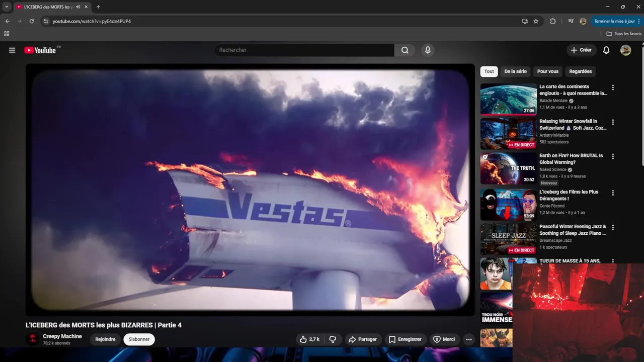644x362 pixels.
Task: Click the address bar URL
Action: (92, 21)
